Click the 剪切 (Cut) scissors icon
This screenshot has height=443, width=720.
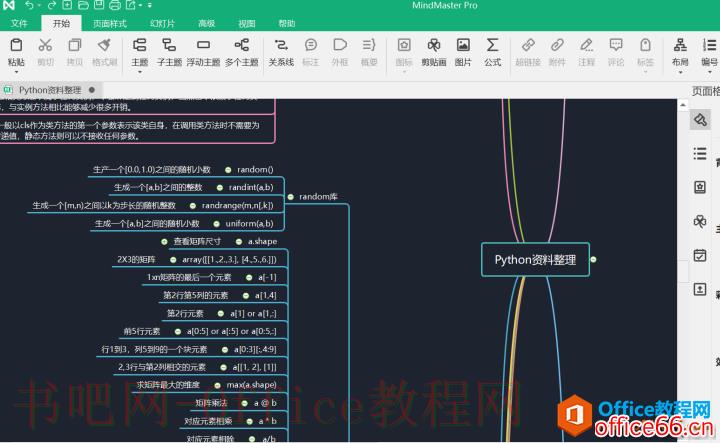[45, 45]
